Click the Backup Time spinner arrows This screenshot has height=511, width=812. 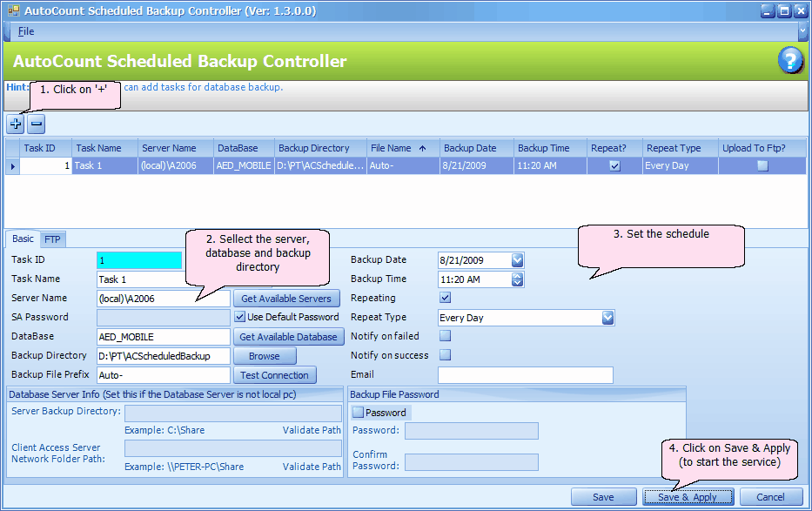point(517,279)
